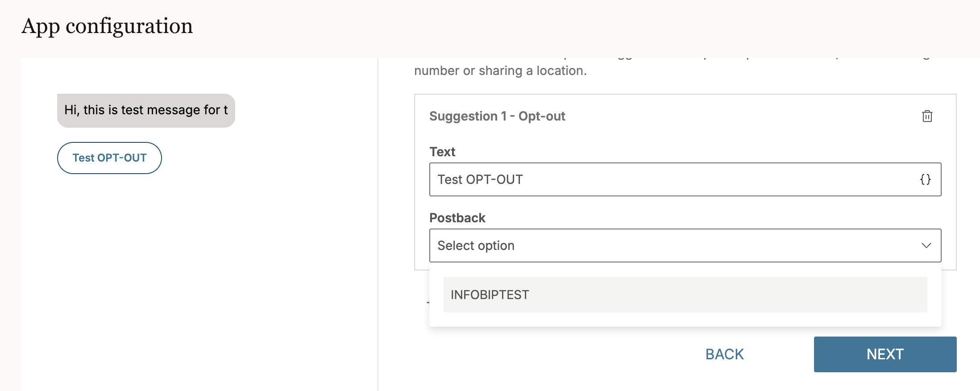The image size is (980, 391).
Task: Click the partially hidden blue link behind dropdown
Action: (x=428, y=303)
